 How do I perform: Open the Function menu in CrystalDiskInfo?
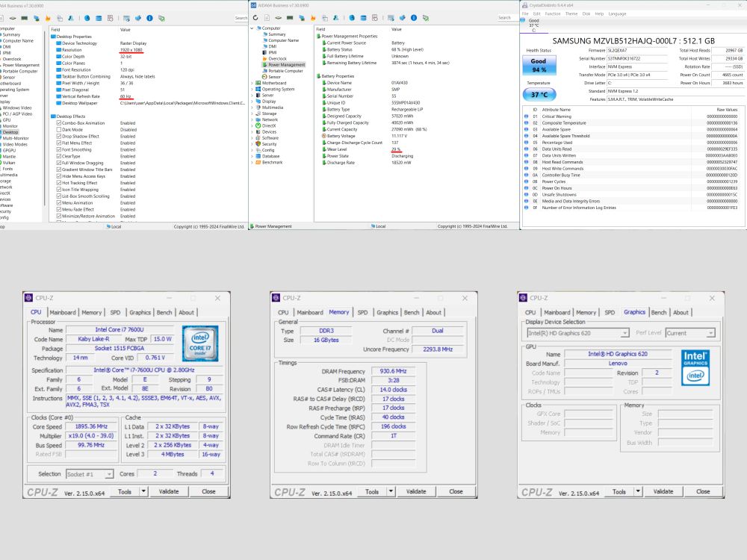pos(553,13)
